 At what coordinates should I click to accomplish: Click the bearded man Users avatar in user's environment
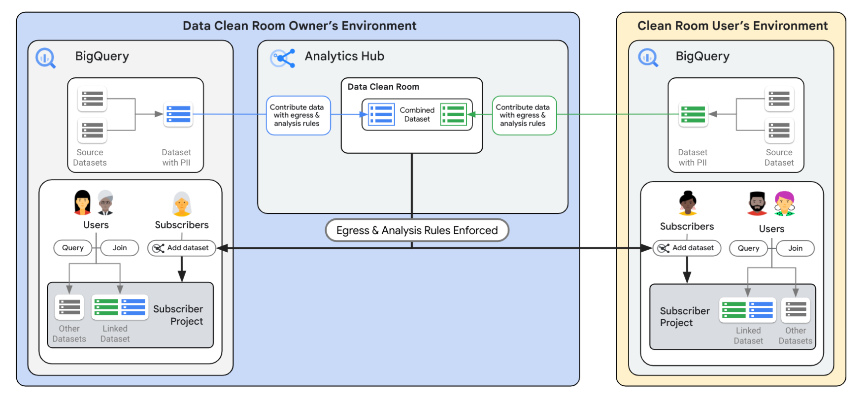(757, 203)
